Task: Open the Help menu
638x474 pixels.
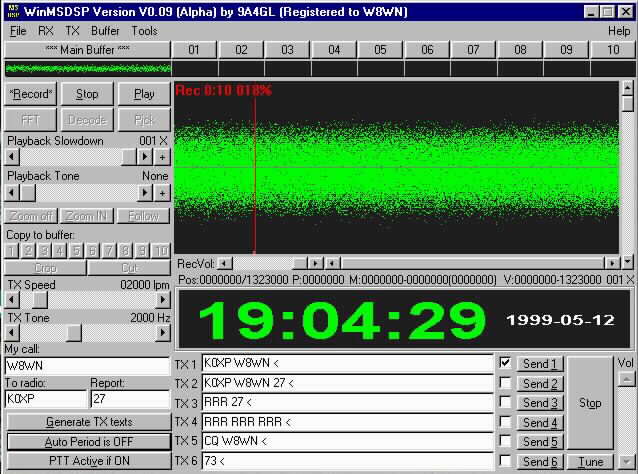Action: [619, 31]
